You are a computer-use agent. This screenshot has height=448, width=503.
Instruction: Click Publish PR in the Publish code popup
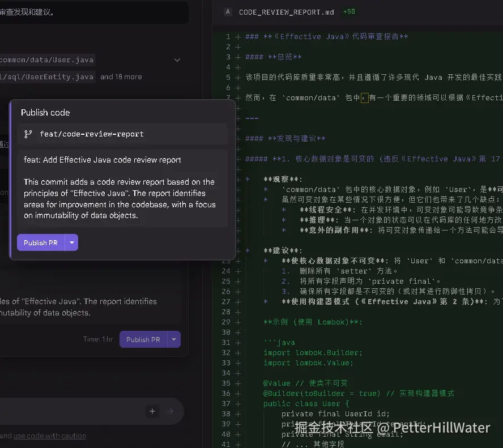pyautogui.click(x=41, y=243)
